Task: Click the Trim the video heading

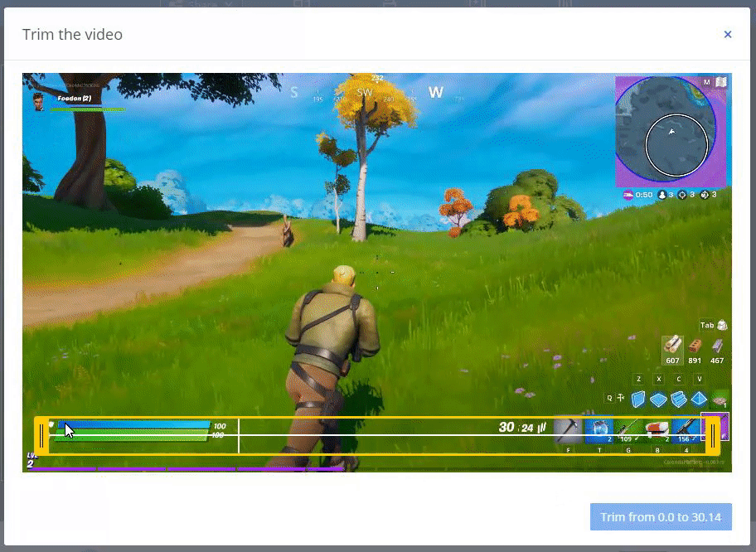Action: 72,34
